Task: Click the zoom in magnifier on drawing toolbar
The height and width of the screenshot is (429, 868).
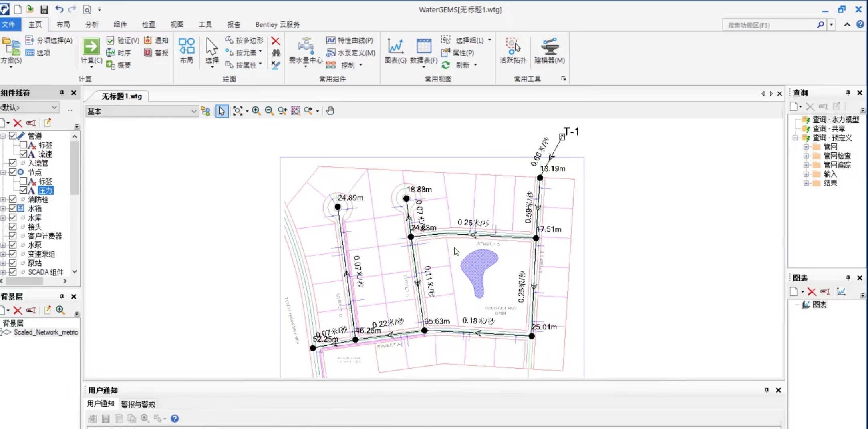Action: click(256, 111)
